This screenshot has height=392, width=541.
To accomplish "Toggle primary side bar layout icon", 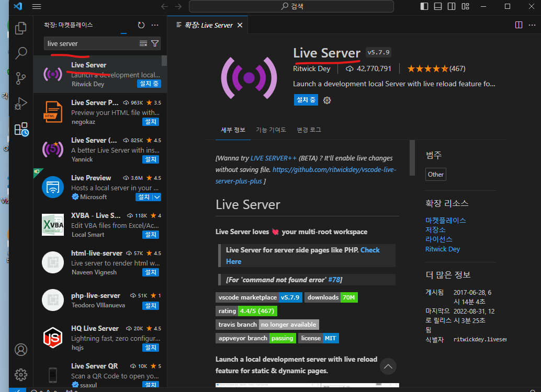I will (x=424, y=6).
